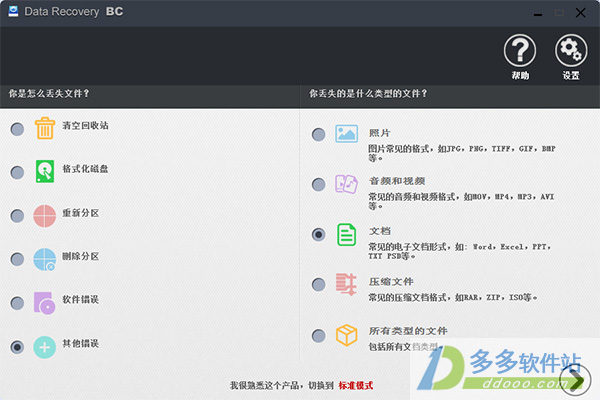The width and height of the screenshot is (600, 400).
Task: Click the 压缩文件 heading text
Action: click(391, 282)
